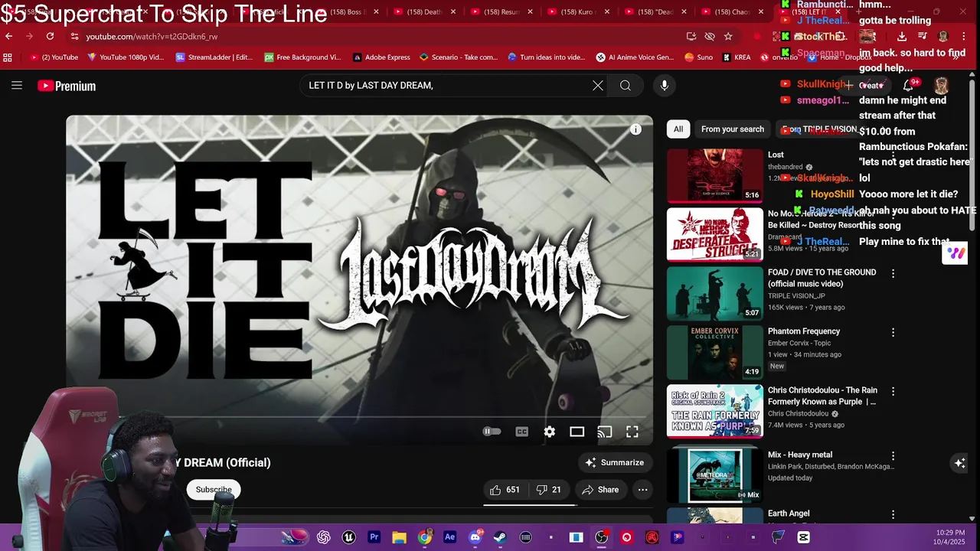This screenshot has width=980, height=551.
Task: Open the player settings gear
Action: [550, 432]
